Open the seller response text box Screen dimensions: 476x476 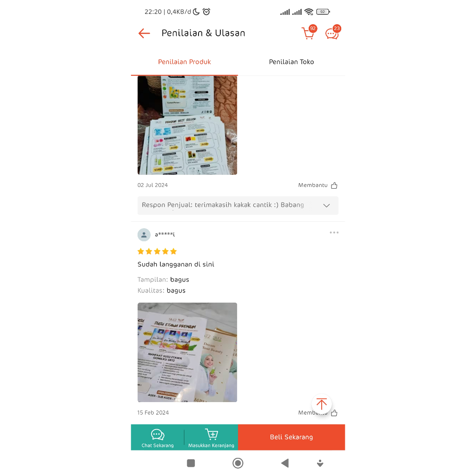(x=238, y=205)
